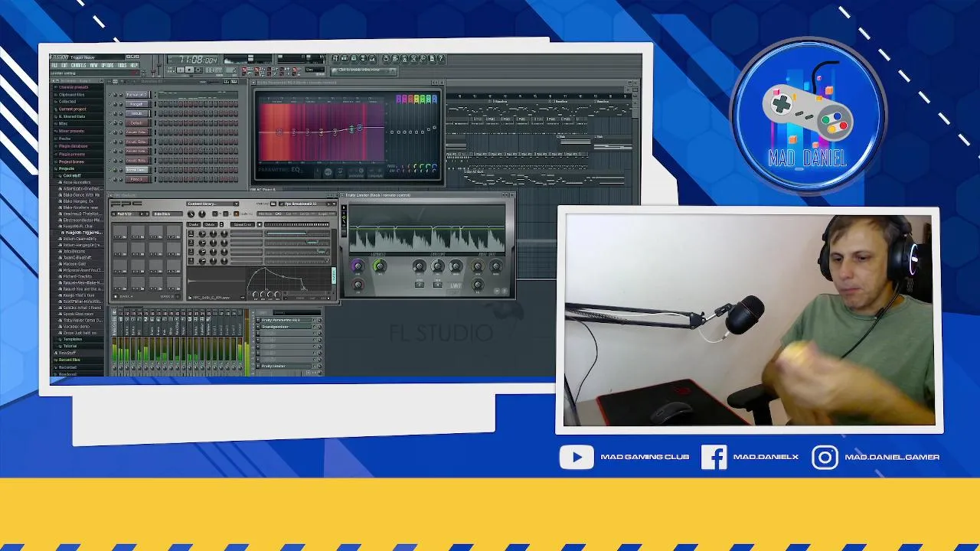Click the Play button in FL Studio transport
This screenshot has width=980, height=551.
(x=181, y=70)
